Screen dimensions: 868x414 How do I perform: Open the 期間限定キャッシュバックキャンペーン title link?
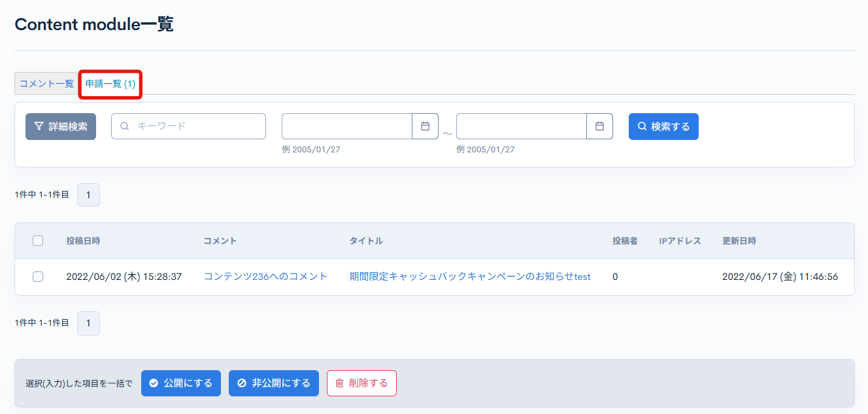pyautogui.click(x=468, y=276)
